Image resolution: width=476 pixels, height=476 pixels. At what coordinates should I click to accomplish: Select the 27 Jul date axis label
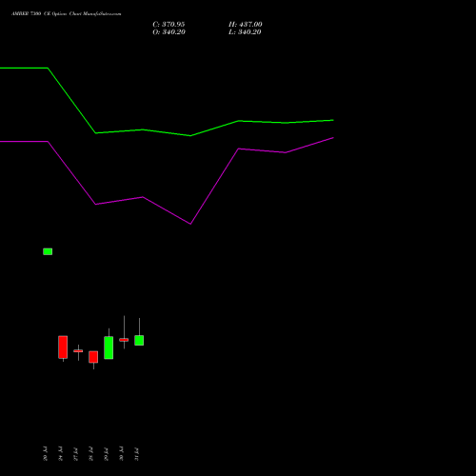pos(75,453)
